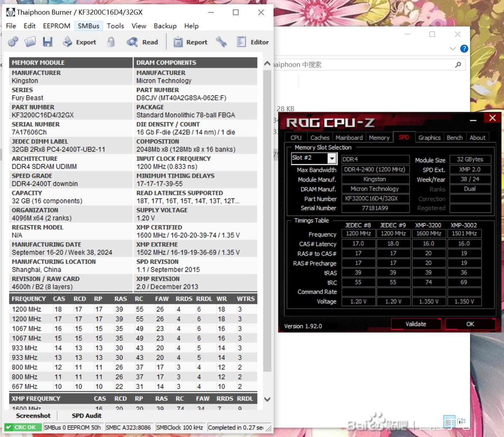Click the padlock write-protection icon
The image size is (504, 437).
pos(111,42)
